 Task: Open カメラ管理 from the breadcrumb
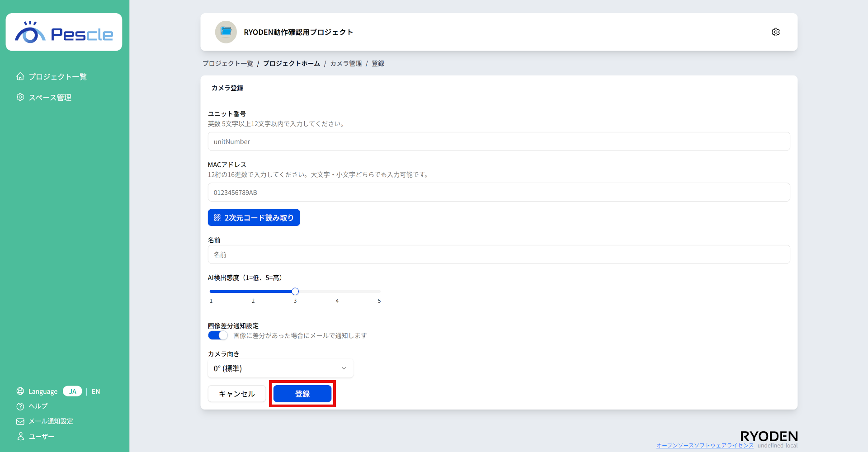coord(346,63)
